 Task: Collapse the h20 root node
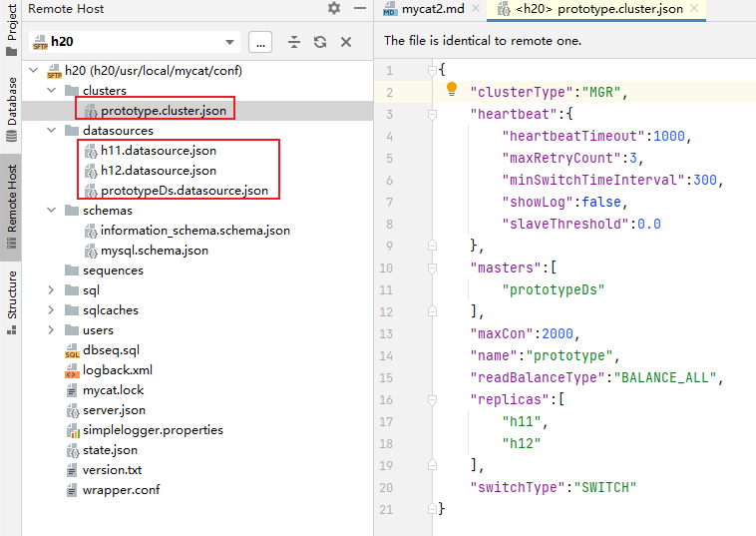(33, 71)
